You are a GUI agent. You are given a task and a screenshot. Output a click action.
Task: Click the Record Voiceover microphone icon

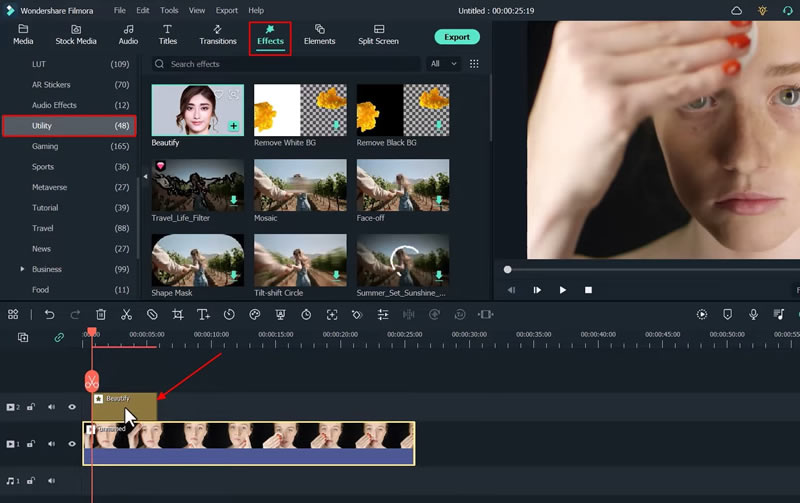753,315
